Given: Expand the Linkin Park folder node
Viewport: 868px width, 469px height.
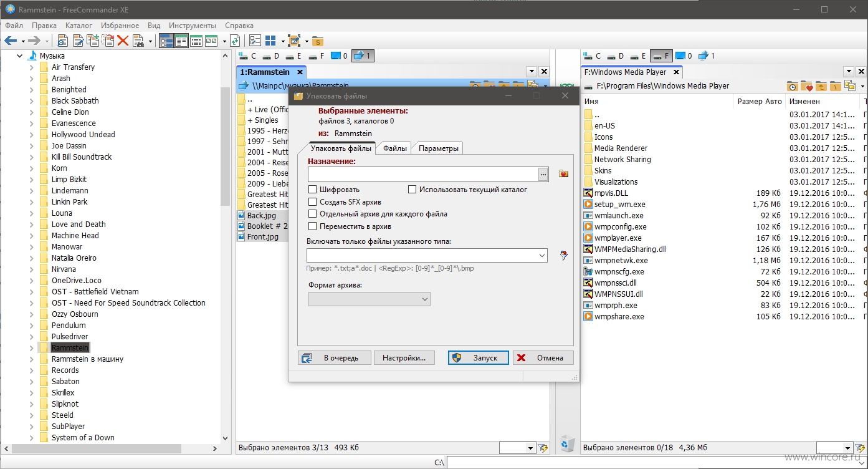Looking at the screenshot, I should (x=32, y=201).
